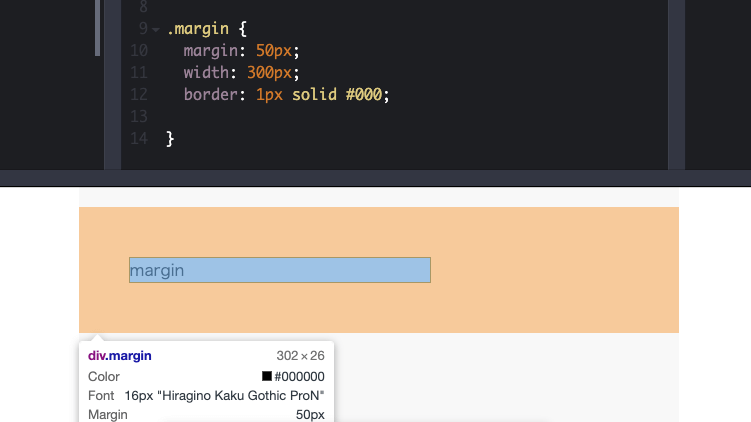Select line number 12 in gutter
Image resolution: width=751 pixels, height=422 pixels.
coord(139,95)
